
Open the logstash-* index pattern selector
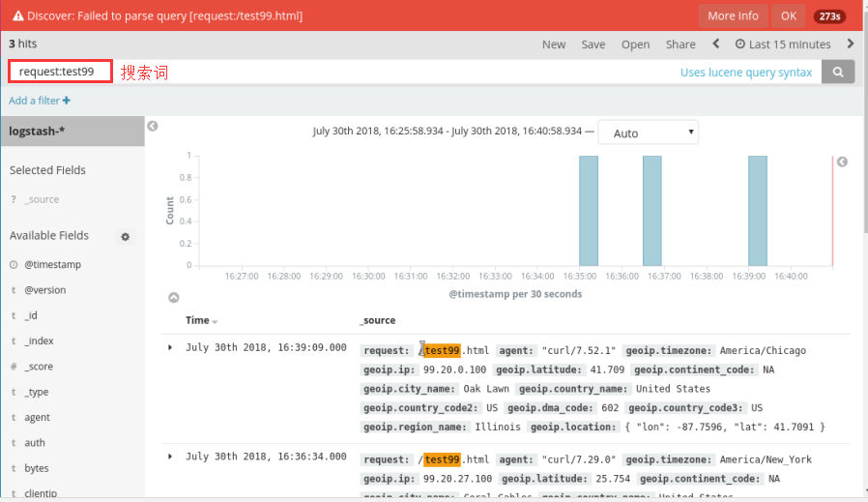[72, 132]
